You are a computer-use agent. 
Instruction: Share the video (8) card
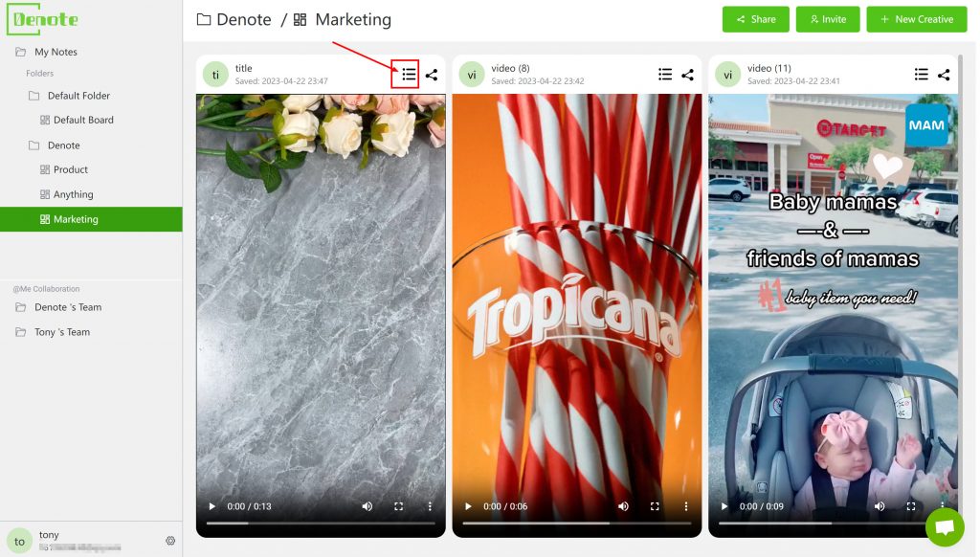(687, 75)
